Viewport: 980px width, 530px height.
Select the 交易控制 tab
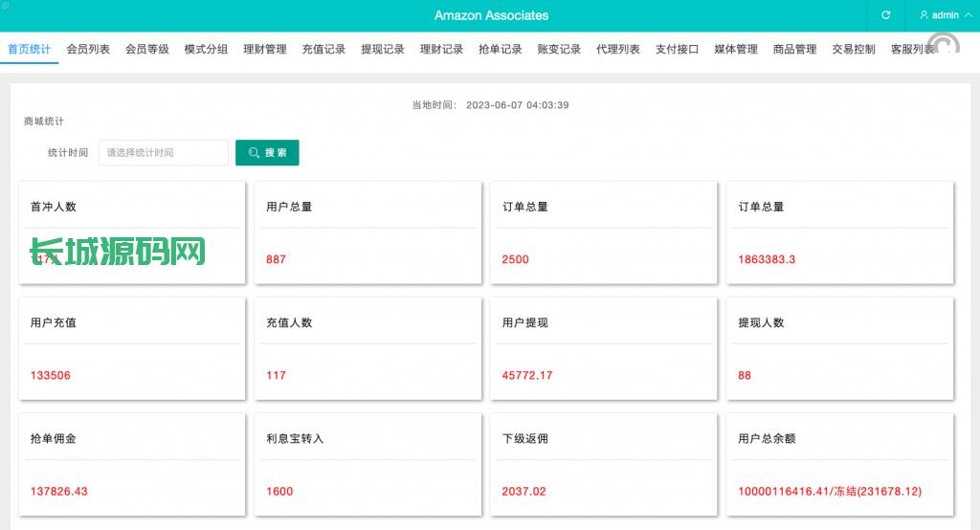pyautogui.click(x=854, y=50)
